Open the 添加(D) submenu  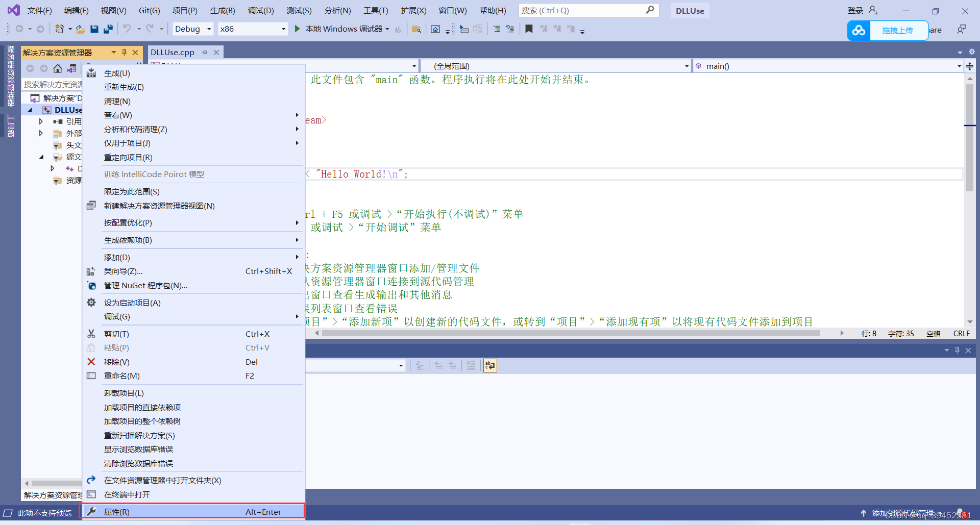pos(193,257)
